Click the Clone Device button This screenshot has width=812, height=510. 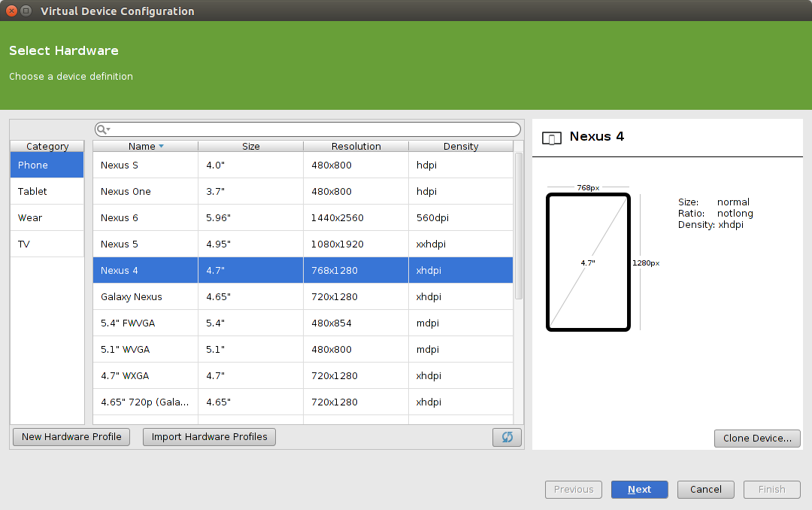pos(757,439)
